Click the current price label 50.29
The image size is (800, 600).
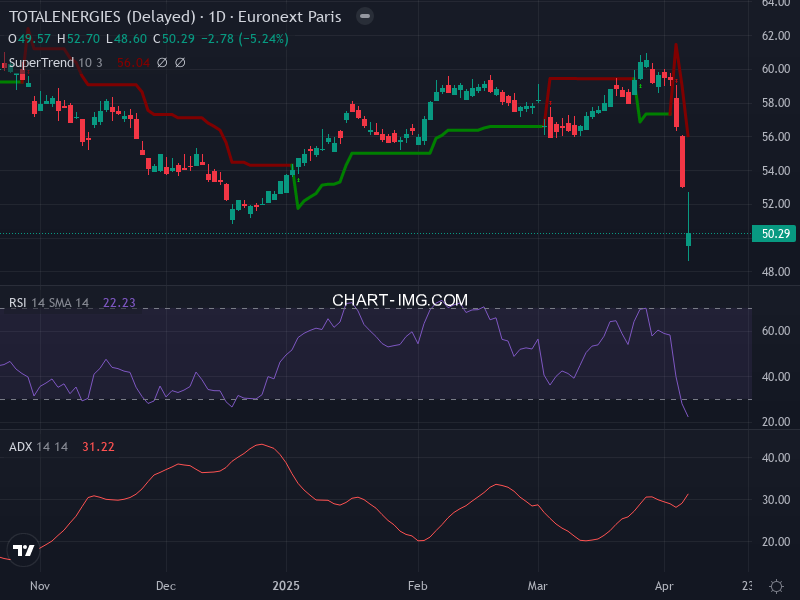776,234
